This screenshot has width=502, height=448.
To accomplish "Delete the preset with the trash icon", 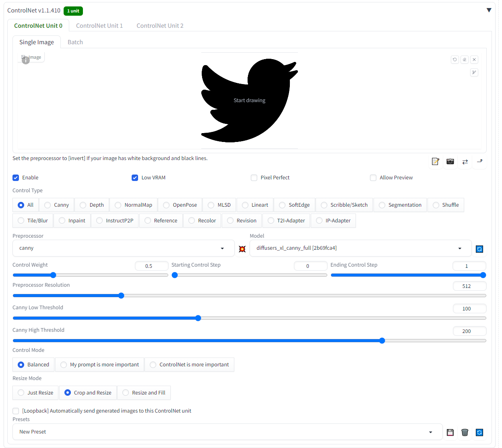I will tap(465, 432).
